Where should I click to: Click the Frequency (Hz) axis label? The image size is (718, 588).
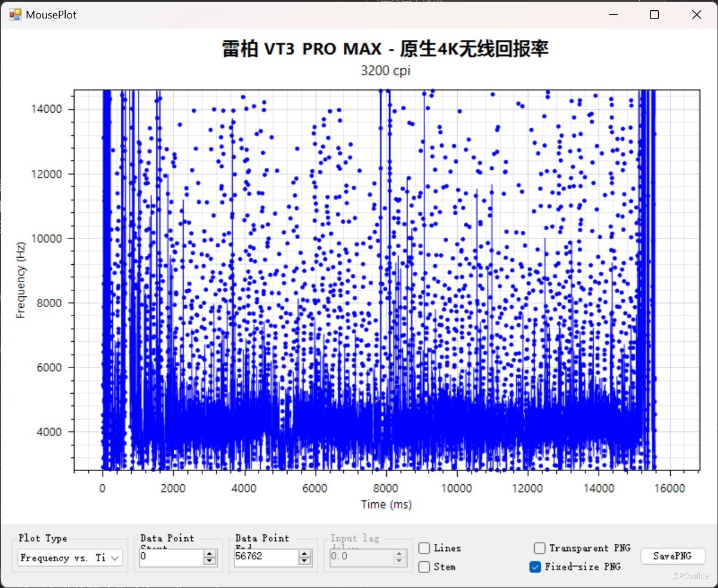point(21,281)
